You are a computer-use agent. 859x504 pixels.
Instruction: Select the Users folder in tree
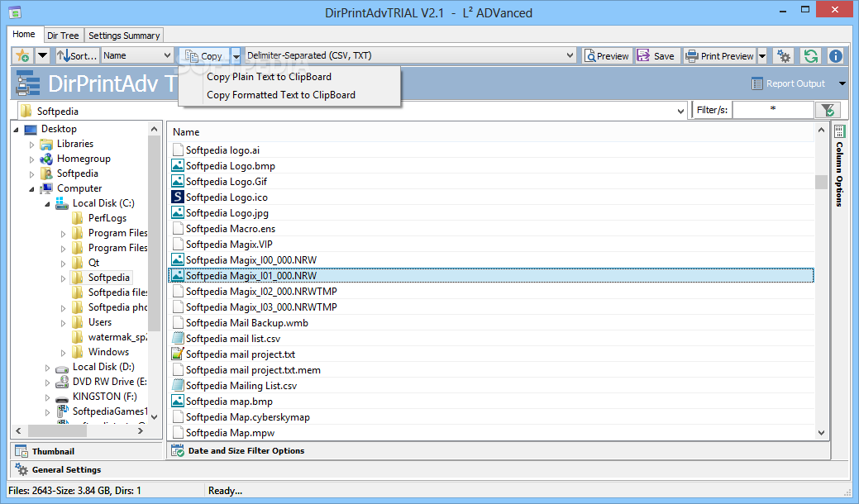(100, 322)
